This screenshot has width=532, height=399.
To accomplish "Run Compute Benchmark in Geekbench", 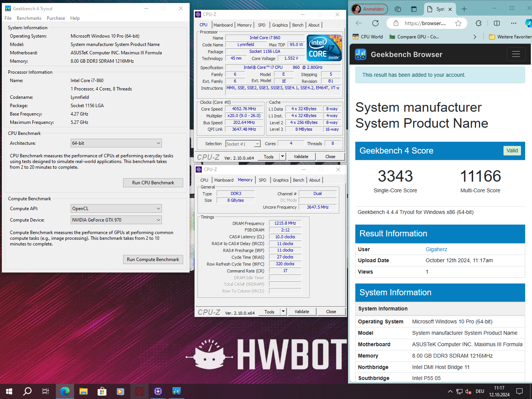I will (153, 260).
